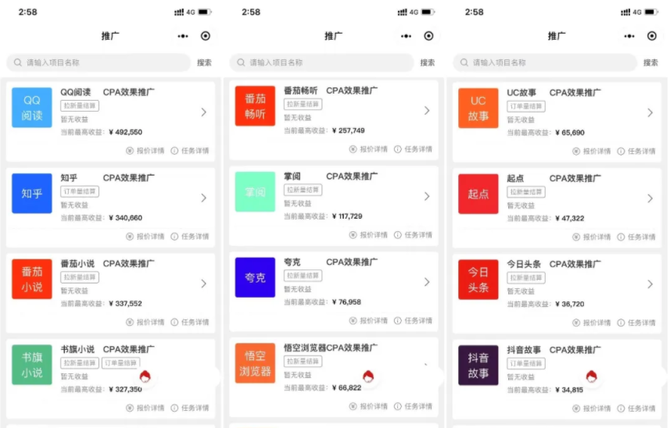The height and width of the screenshot is (428, 670).
Task: Focus the search field above 番茄畅听 list
Action: (321, 63)
